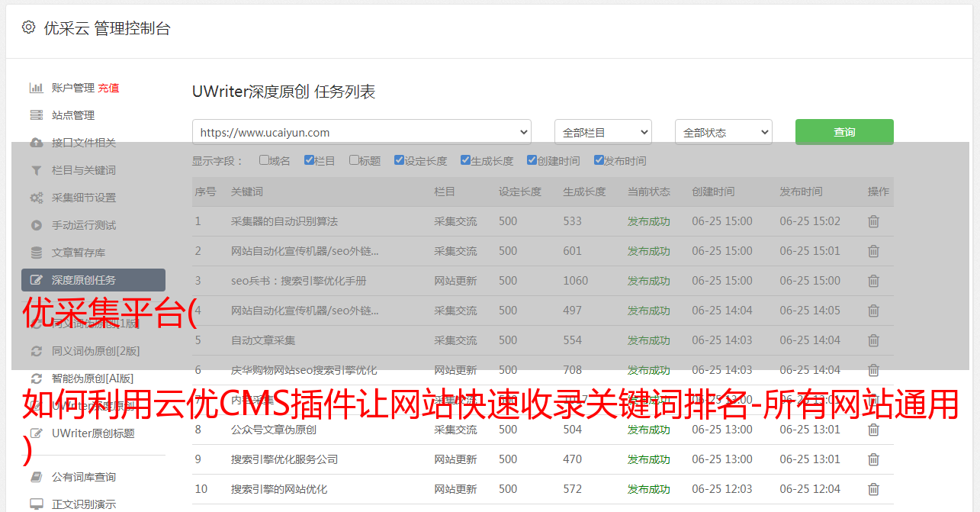The height and width of the screenshot is (512, 980).
Task: Click the bar chart icon for 账户管理
Action: pos(36,88)
